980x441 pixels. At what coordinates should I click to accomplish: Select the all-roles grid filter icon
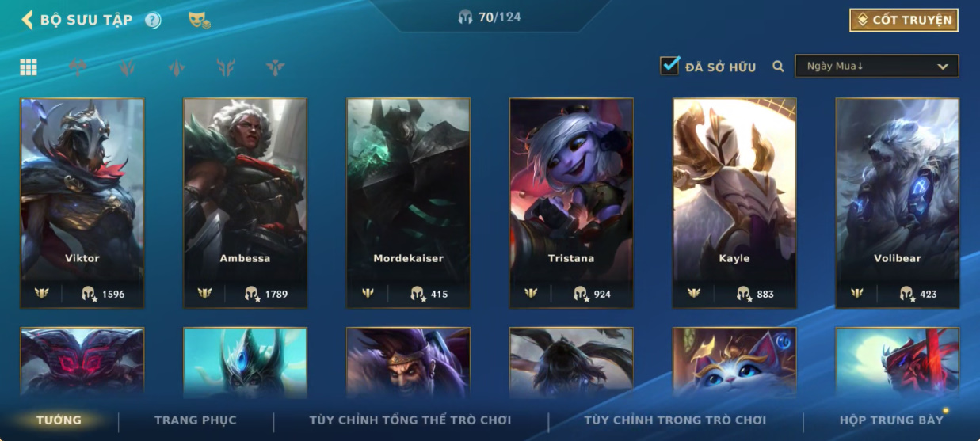pyautogui.click(x=29, y=67)
